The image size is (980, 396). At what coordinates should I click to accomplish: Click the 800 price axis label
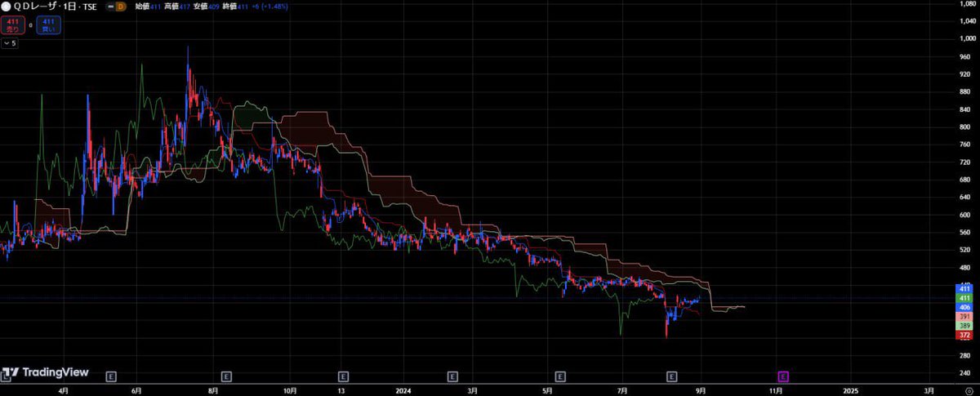point(966,127)
